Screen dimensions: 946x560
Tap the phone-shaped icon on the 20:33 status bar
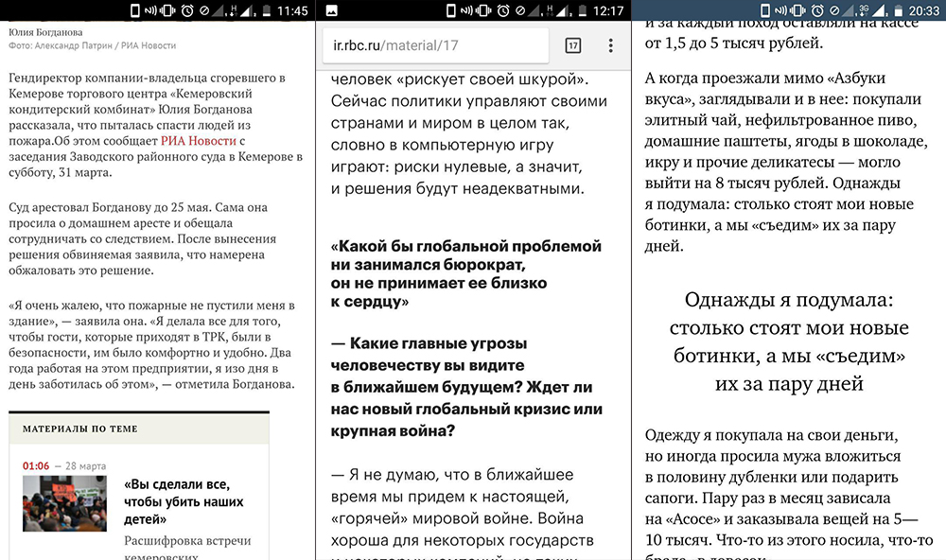[765, 10]
